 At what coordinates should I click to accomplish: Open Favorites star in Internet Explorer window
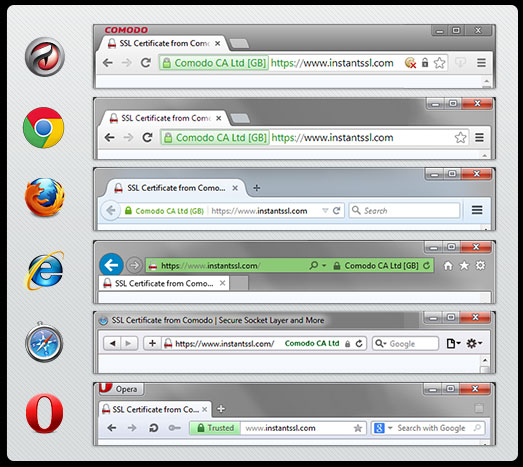pyautogui.click(x=464, y=266)
